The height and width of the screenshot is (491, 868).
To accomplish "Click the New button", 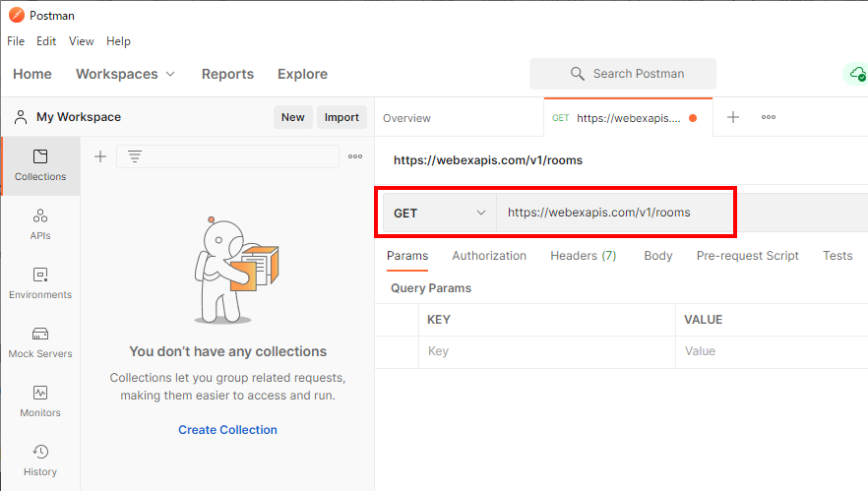I will (293, 117).
